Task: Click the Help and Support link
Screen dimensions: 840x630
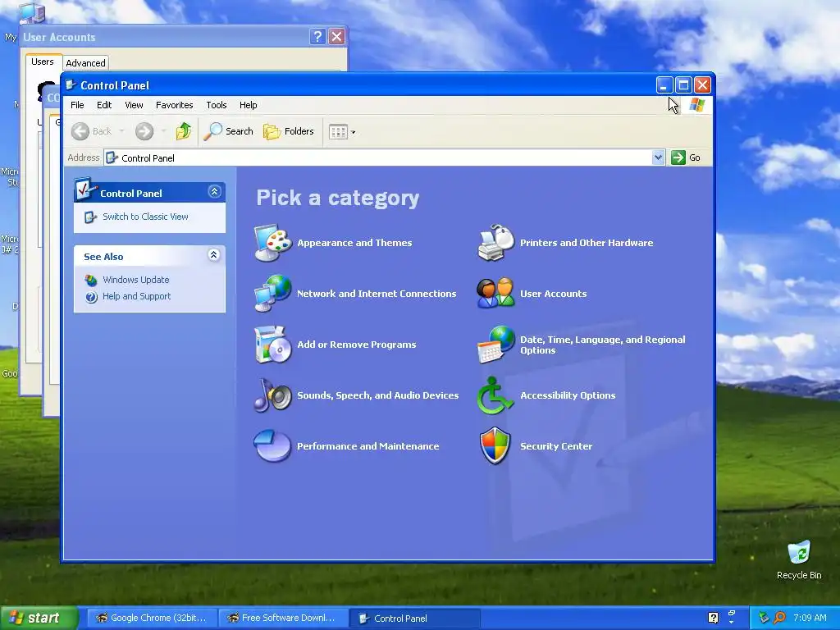Action: point(137,296)
